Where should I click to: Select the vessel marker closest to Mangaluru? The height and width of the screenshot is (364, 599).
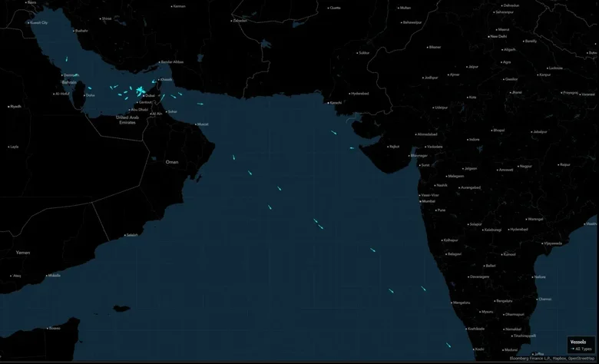click(x=423, y=289)
